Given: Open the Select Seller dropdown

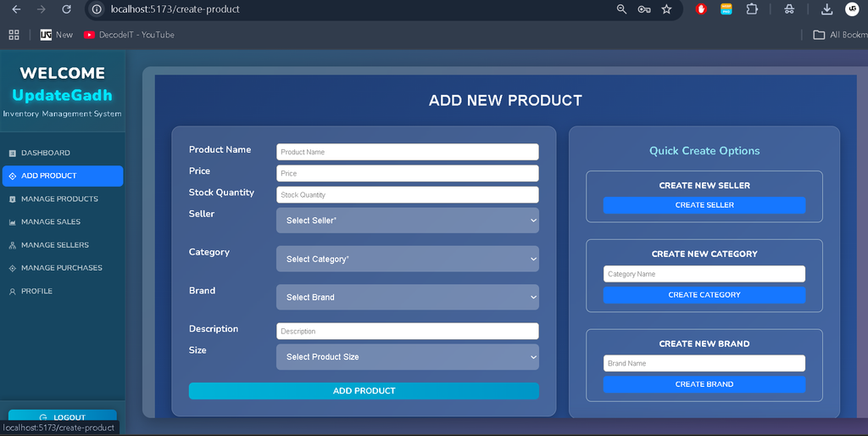Looking at the screenshot, I should pyautogui.click(x=408, y=221).
